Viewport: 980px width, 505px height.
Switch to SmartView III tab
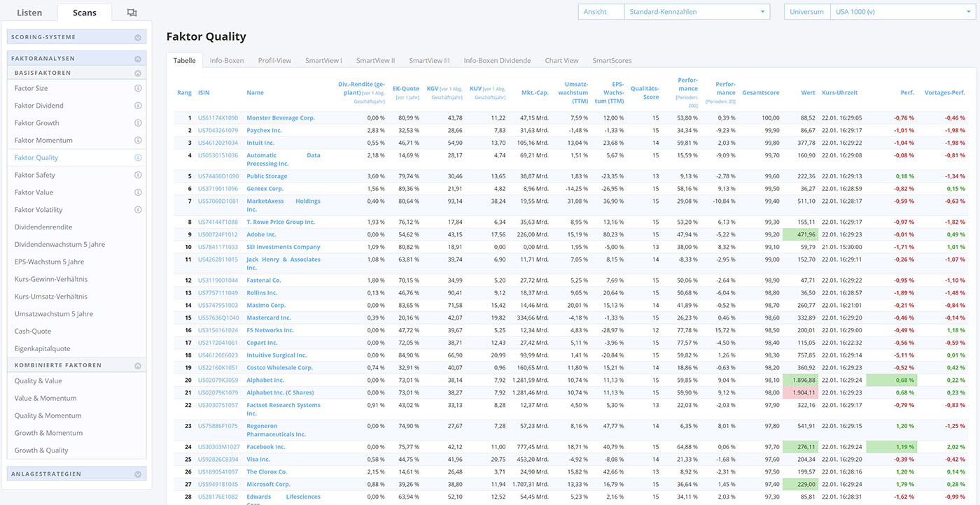429,61
